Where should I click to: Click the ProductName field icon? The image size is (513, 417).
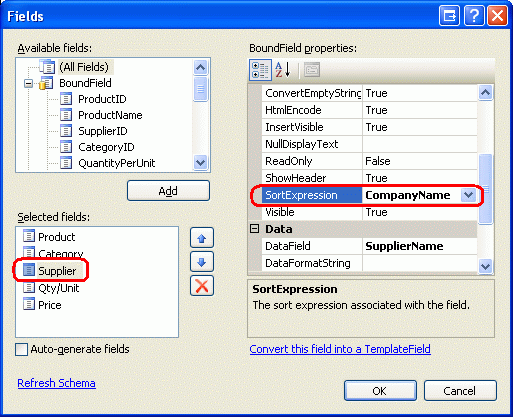(x=66, y=115)
